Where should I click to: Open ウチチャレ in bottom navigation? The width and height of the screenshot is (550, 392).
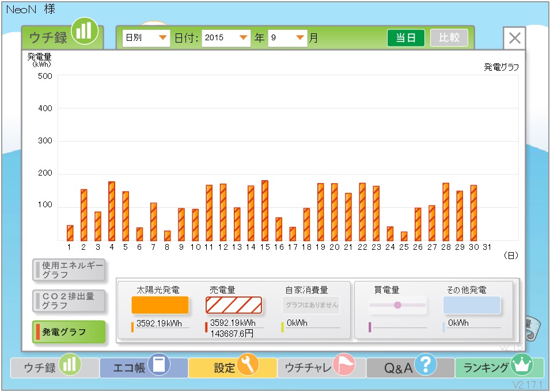322,367
